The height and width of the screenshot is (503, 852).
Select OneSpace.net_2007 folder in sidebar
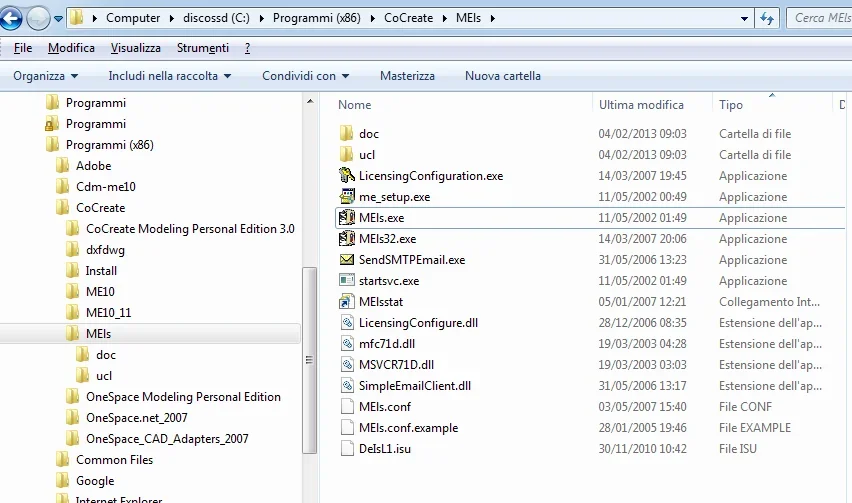pyautogui.click(x=136, y=418)
